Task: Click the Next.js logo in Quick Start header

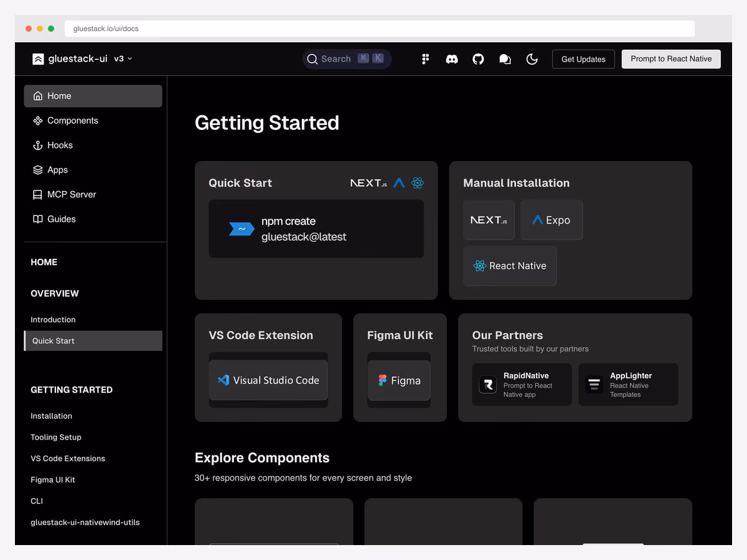Action: click(x=369, y=183)
